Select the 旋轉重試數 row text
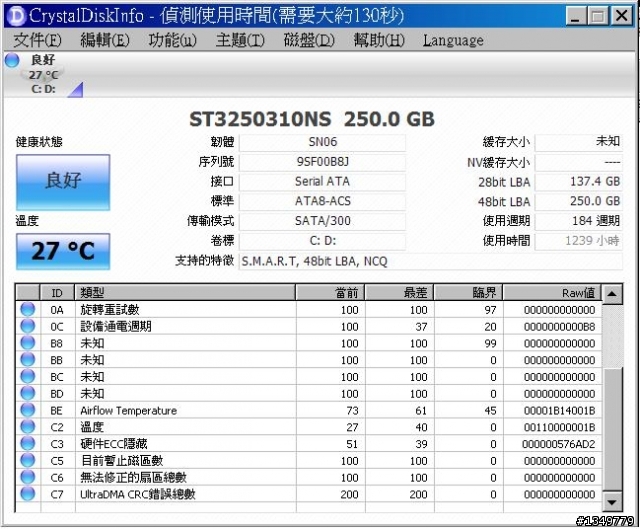Viewport: 640px width, 529px height. pyautogui.click(x=109, y=310)
